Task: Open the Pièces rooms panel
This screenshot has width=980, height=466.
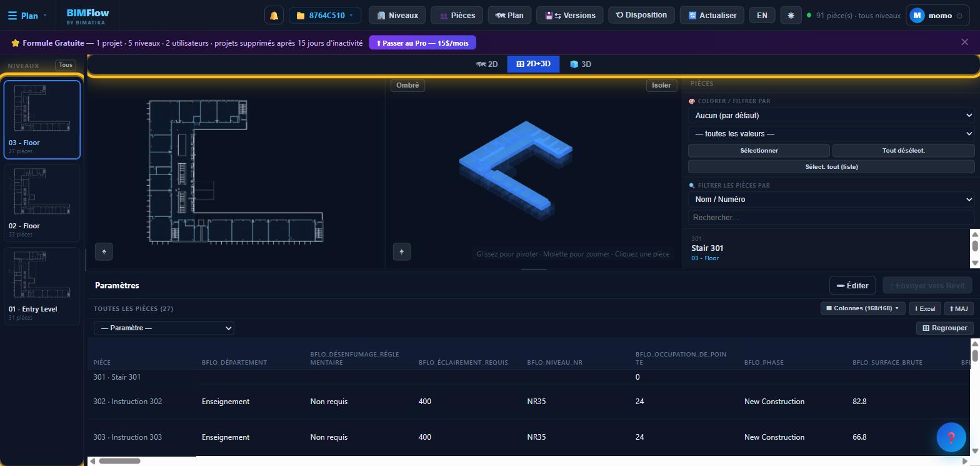Action: pyautogui.click(x=457, y=15)
